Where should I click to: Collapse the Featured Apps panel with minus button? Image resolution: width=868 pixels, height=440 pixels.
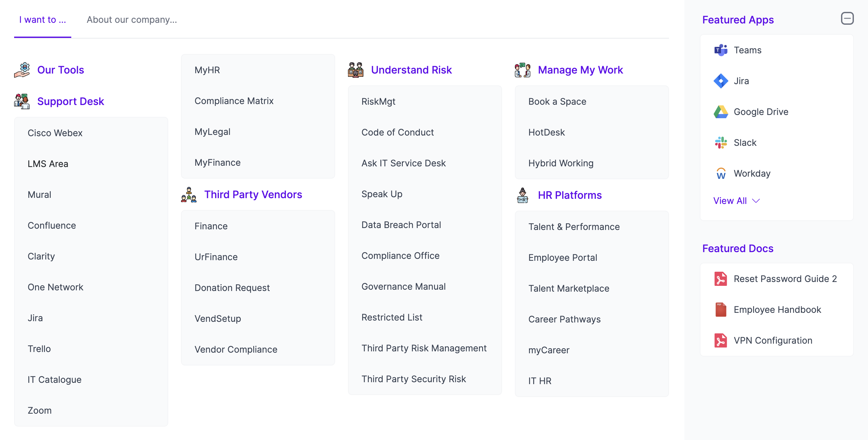[847, 19]
